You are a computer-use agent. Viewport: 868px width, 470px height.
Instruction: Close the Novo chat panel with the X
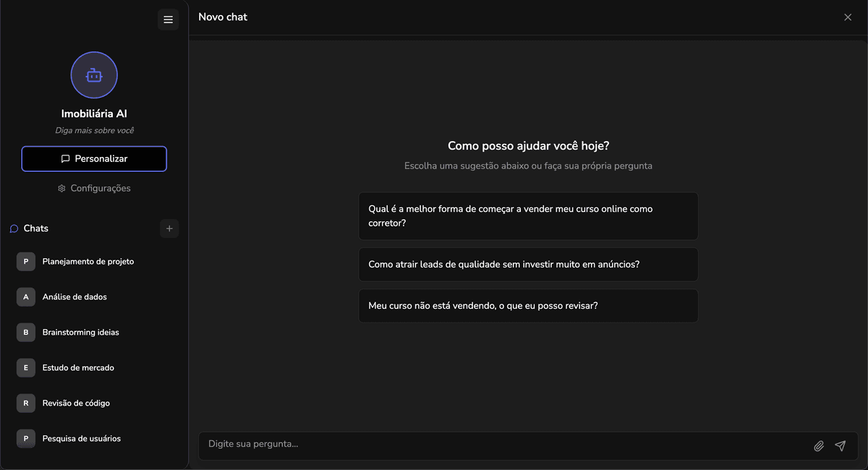[848, 17]
